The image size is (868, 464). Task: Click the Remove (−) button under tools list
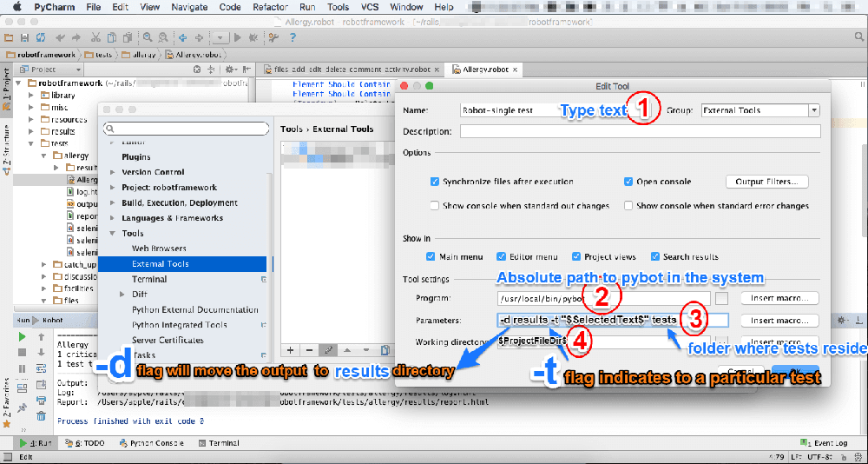(x=309, y=350)
